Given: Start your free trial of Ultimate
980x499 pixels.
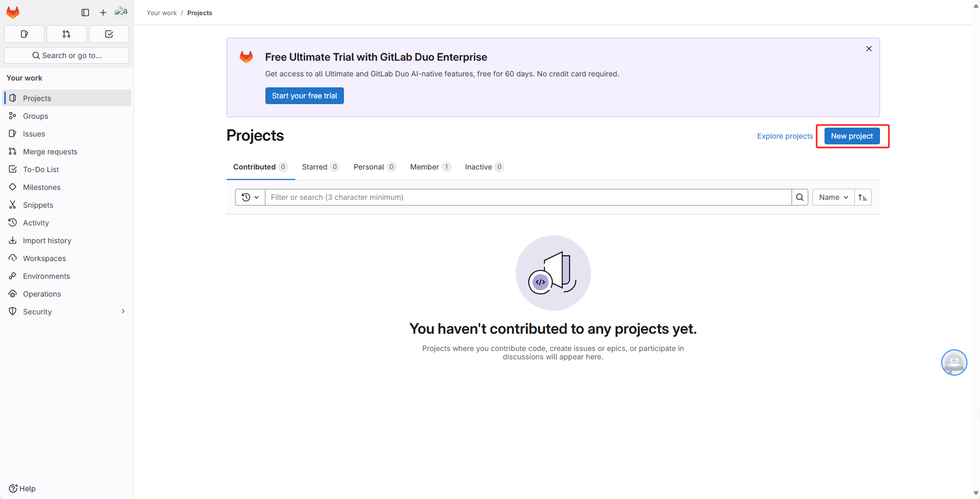Looking at the screenshot, I should pos(304,96).
